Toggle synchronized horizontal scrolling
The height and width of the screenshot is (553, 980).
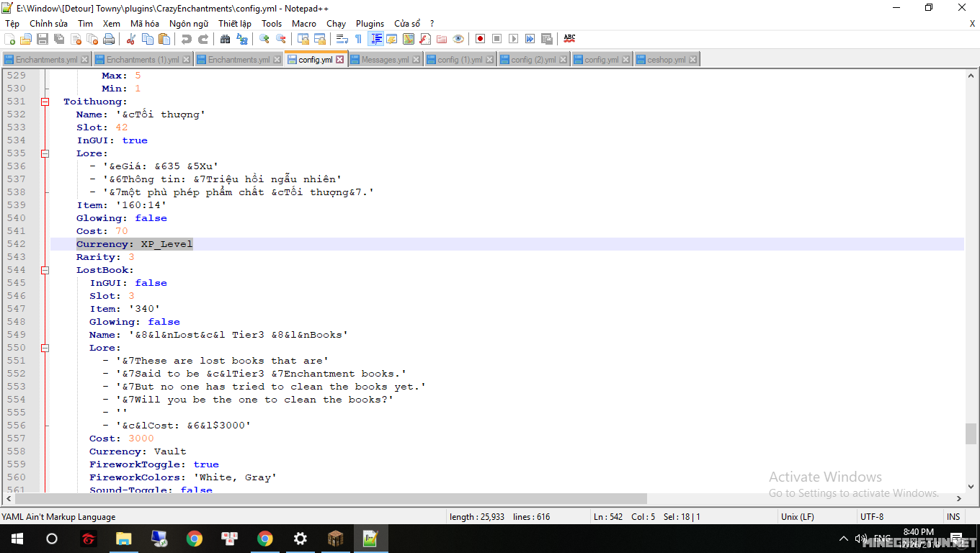click(x=320, y=39)
